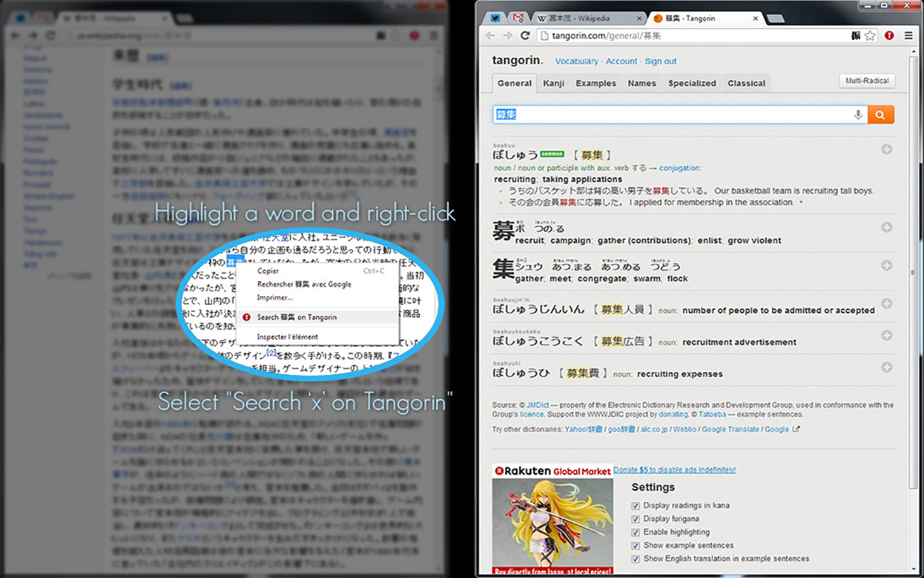This screenshot has width=924, height=578.
Task: Click the search field containing 募集
Action: tap(679, 115)
